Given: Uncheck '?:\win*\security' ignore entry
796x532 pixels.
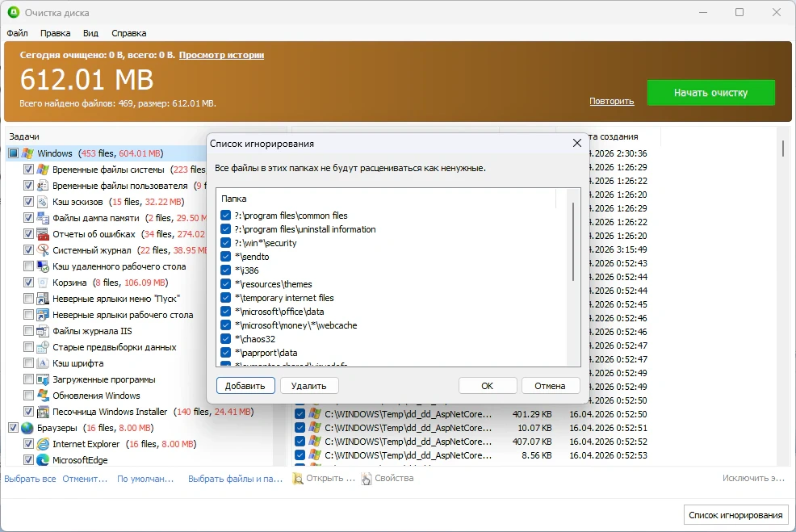Looking at the screenshot, I should click(226, 243).
